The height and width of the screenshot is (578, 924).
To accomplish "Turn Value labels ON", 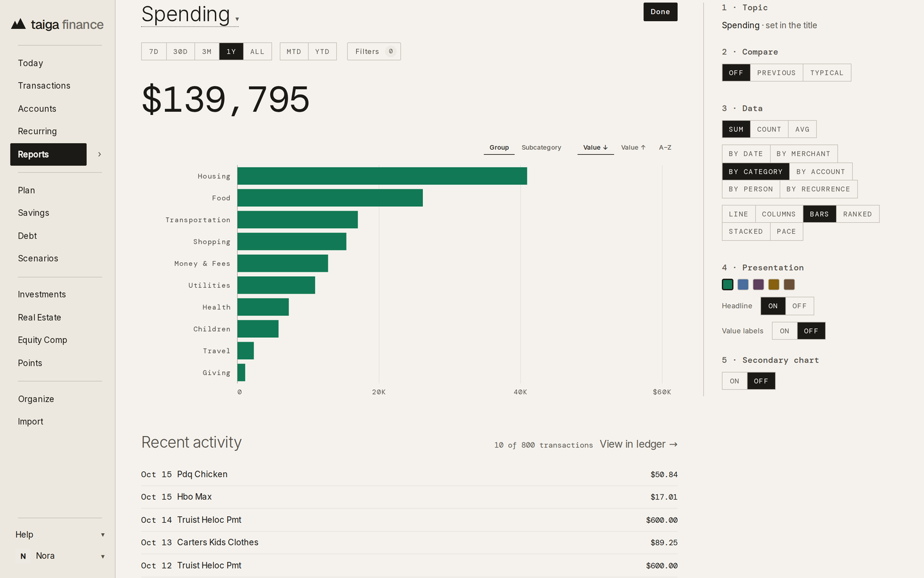I will (785, 331).
